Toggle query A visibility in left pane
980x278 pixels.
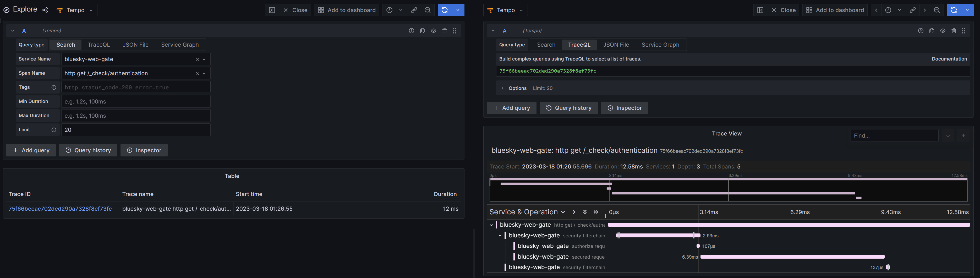[x=433, y=31]
